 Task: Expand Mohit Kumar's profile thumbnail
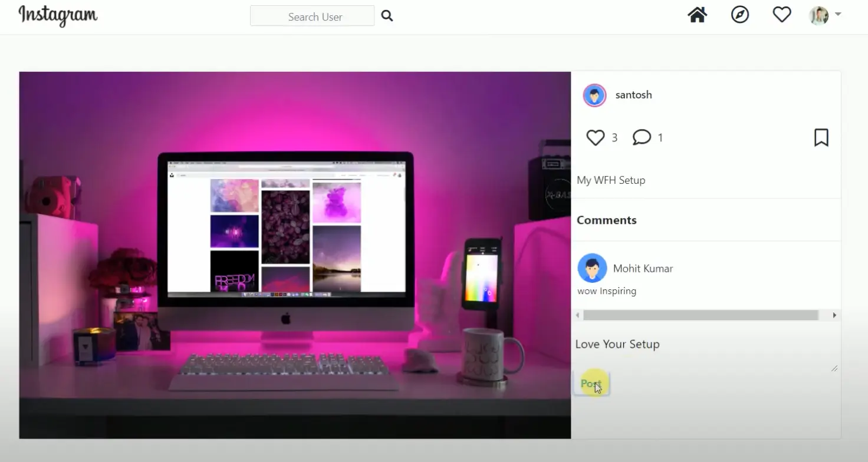tap(592, 268)
